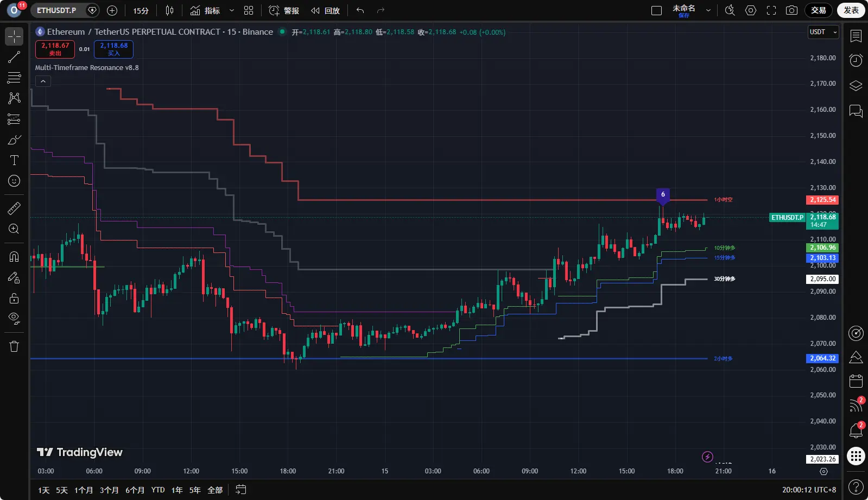
Task: Toggle lock all drawing tools
Action: pyautogui.click(x=14, y=298)
